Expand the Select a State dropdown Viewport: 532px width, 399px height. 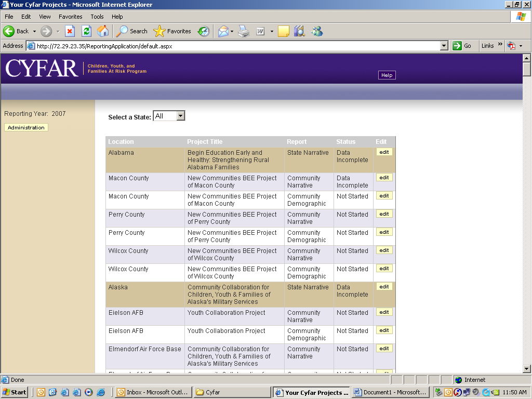pos(180,116)
